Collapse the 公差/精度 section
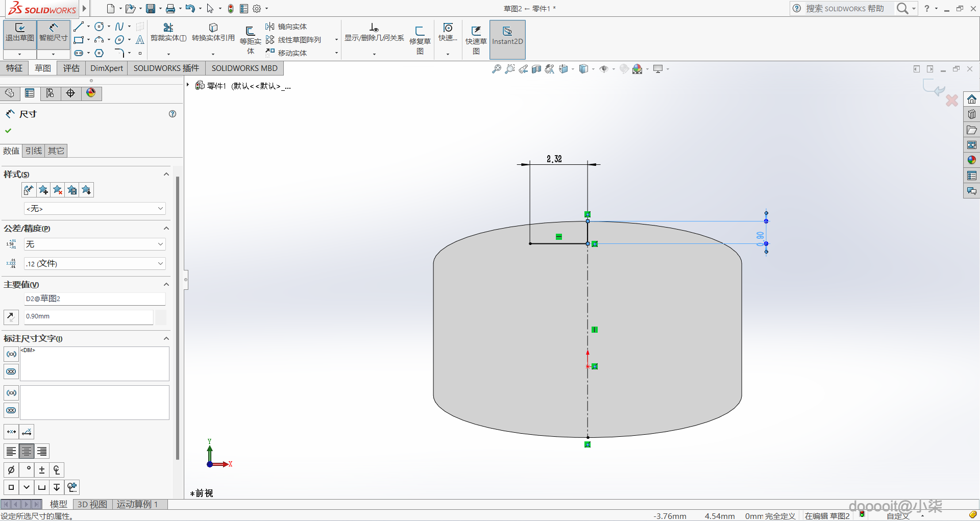The width and height of the screenshot is (980, 521). (x=166, y=229)
